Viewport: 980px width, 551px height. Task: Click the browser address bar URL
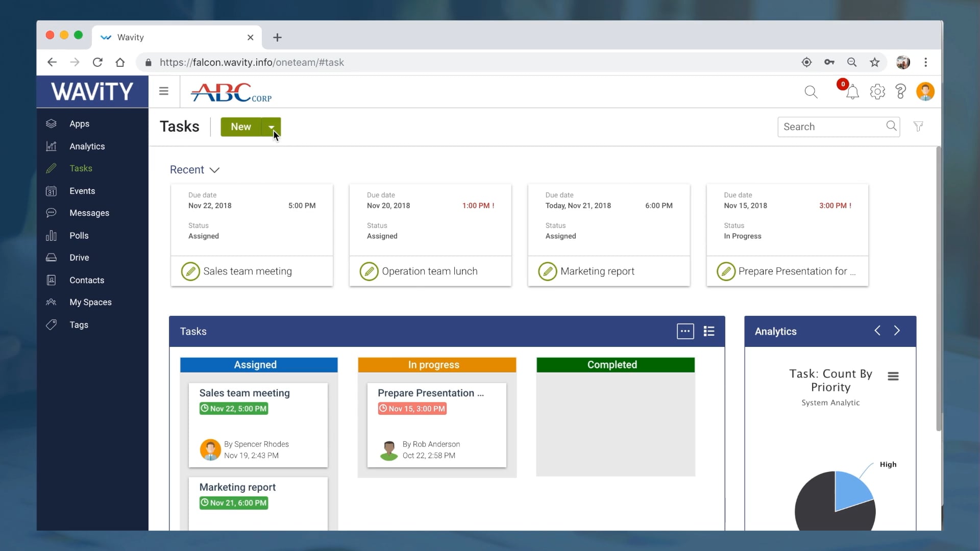(252, 62)
